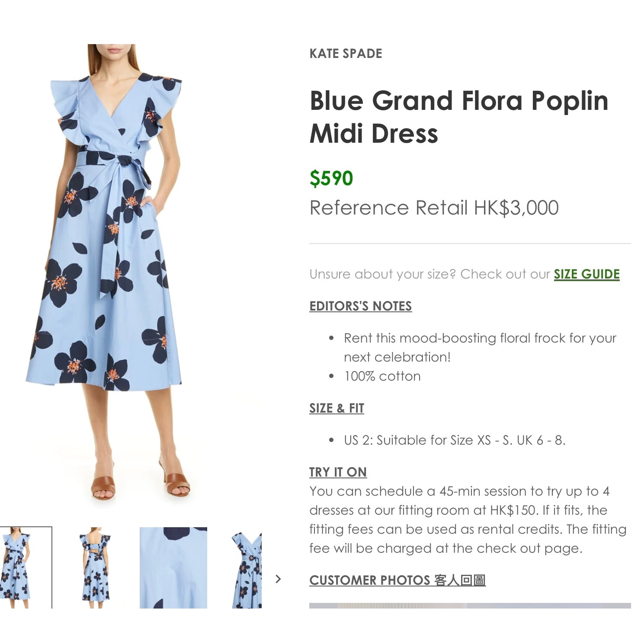
Task: Click the US 2 size bullet
Action: [455, 440]
